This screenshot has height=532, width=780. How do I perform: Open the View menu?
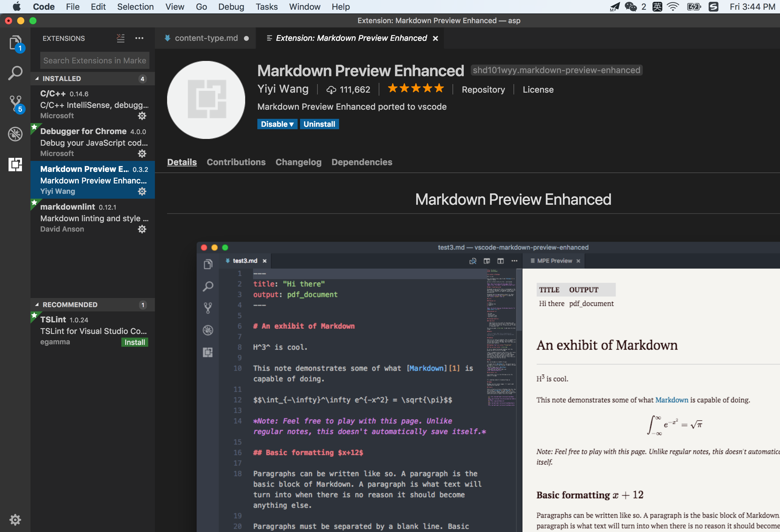(x=174, y=7)
